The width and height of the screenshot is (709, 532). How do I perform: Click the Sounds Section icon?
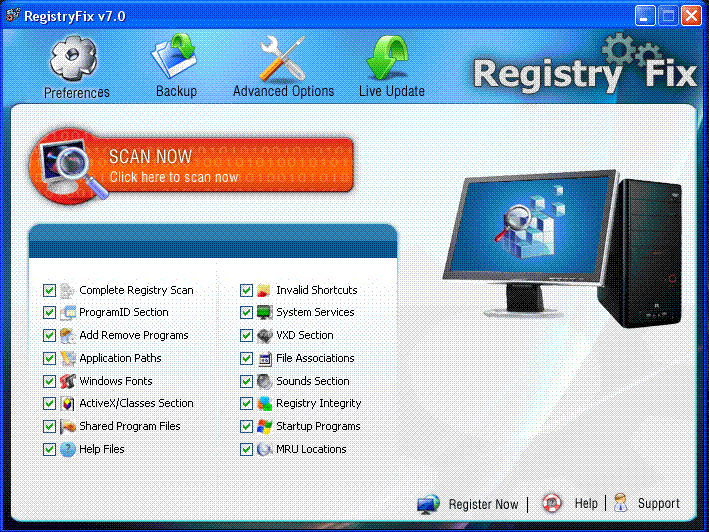[264, 381]
